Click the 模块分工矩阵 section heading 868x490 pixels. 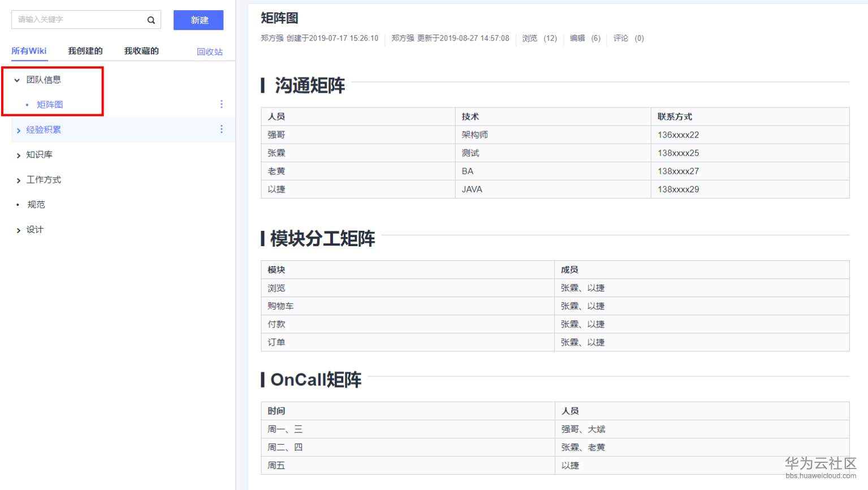(322, 239)
